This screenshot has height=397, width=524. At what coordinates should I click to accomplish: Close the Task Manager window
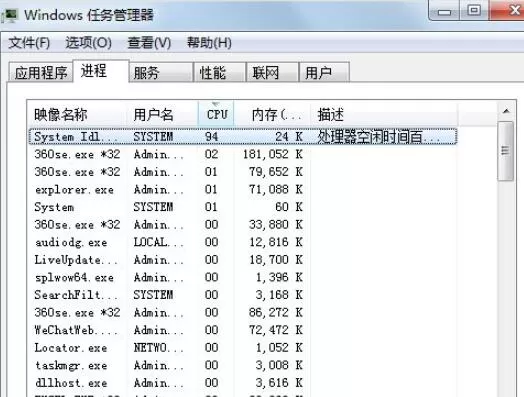coord(507,11)
